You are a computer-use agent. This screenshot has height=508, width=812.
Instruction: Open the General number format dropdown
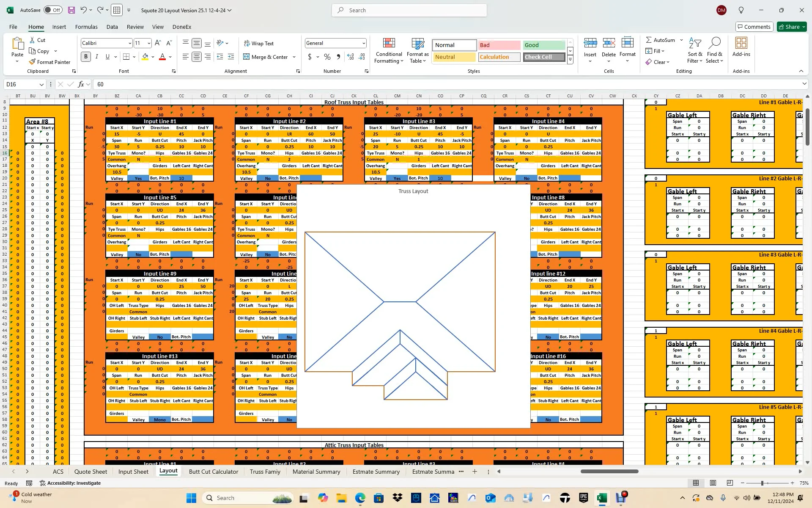coord(363,43)
